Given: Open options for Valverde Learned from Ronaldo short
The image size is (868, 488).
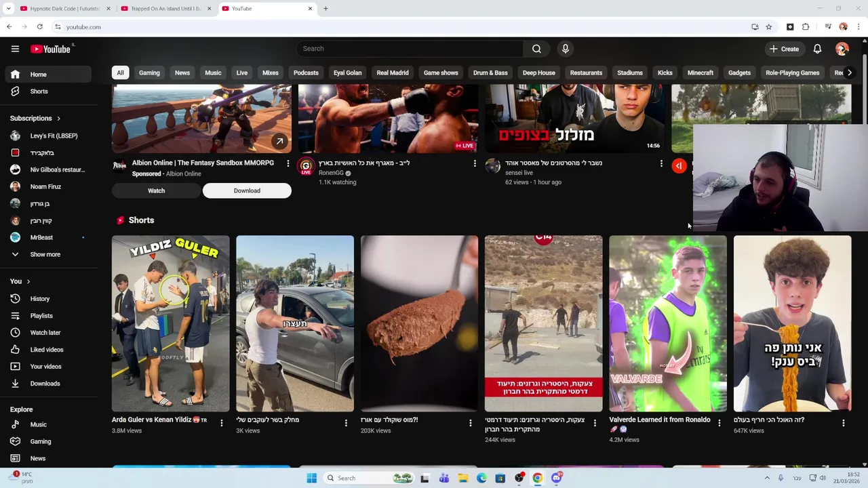Looking at the screenshot, I should (x=719, y=423).
